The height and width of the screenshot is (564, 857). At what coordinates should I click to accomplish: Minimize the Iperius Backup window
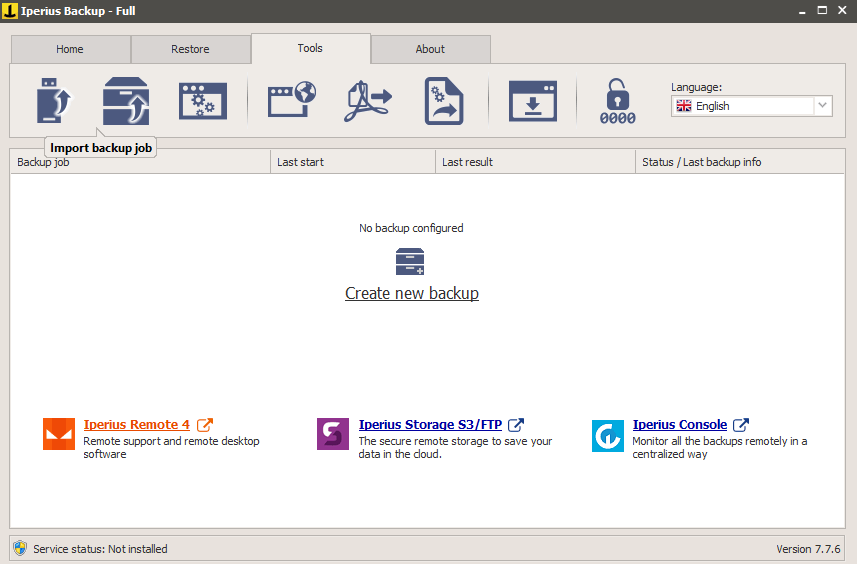802,11
